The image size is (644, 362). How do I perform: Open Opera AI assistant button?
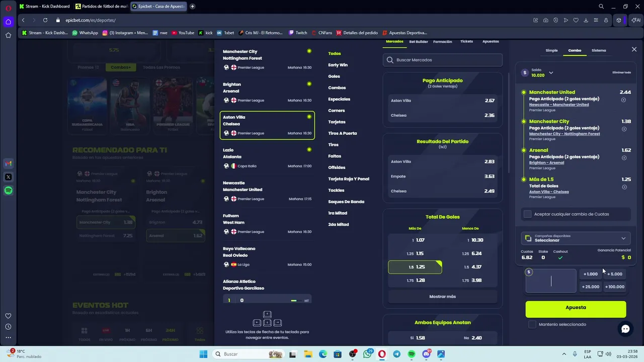(x=636, y=20)
